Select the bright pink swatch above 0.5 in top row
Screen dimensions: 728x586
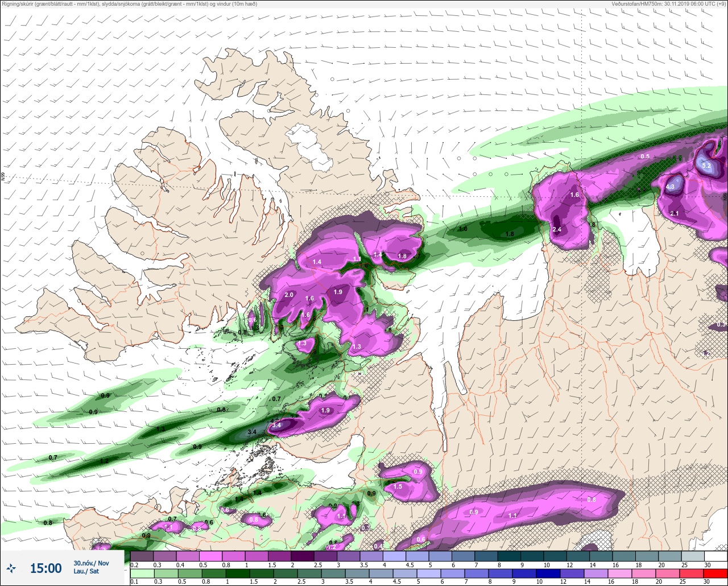pos(210,556)
